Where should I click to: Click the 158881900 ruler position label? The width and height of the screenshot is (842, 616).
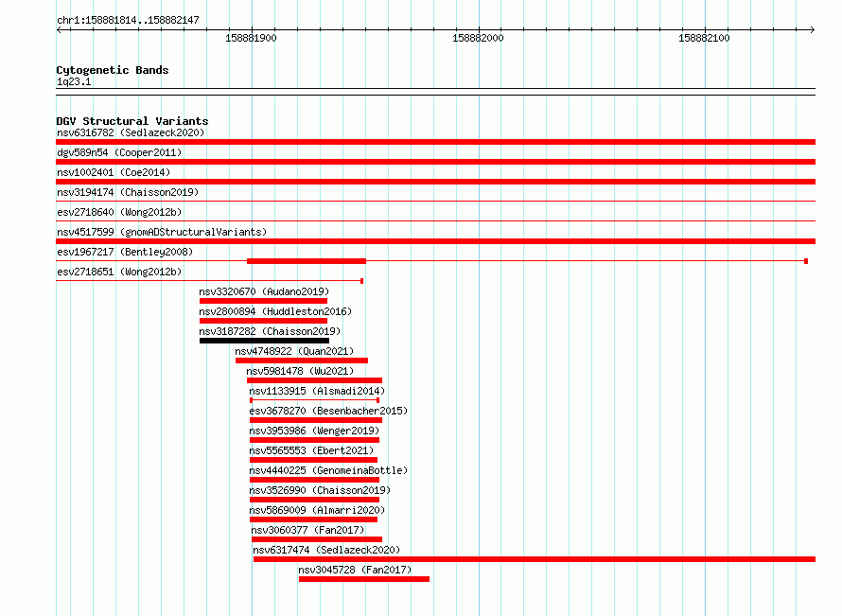coord(251,38)
